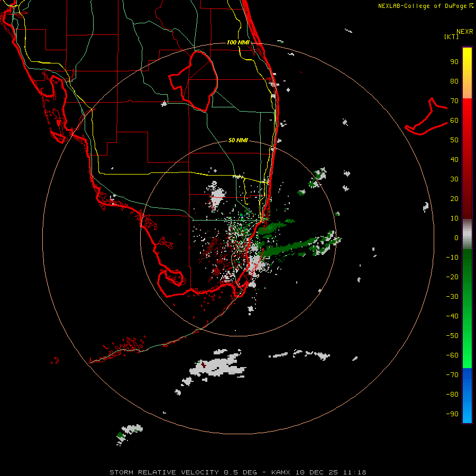Click the 0.5 DEG elevation text

pos(241,472)
